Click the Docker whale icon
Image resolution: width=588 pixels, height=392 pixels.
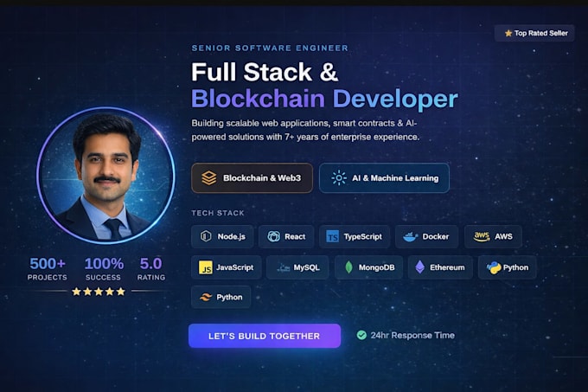pyautogui.click(x=410, y=237)
